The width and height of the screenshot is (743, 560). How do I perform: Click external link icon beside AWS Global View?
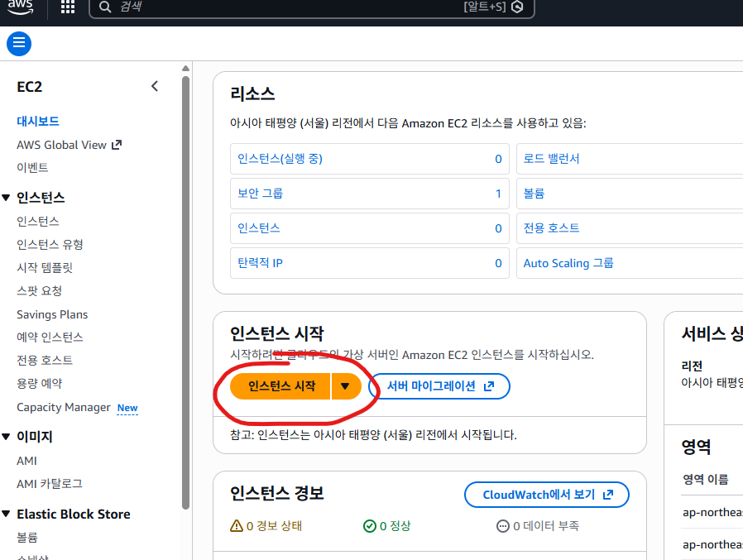pos(117,145)
